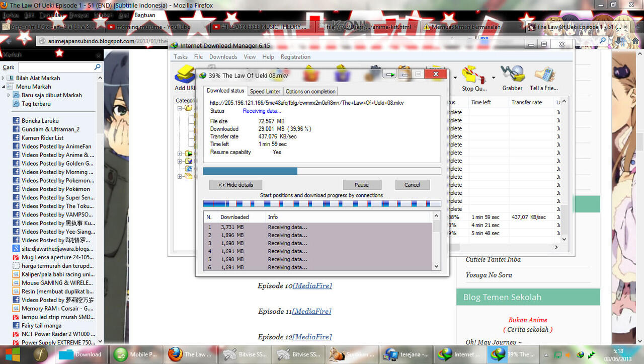This screenshot has height=364, width=644.
Task: Collapse Menu Markah bookmarks folder
Action: pyautogui.click(x=4, y=87)
